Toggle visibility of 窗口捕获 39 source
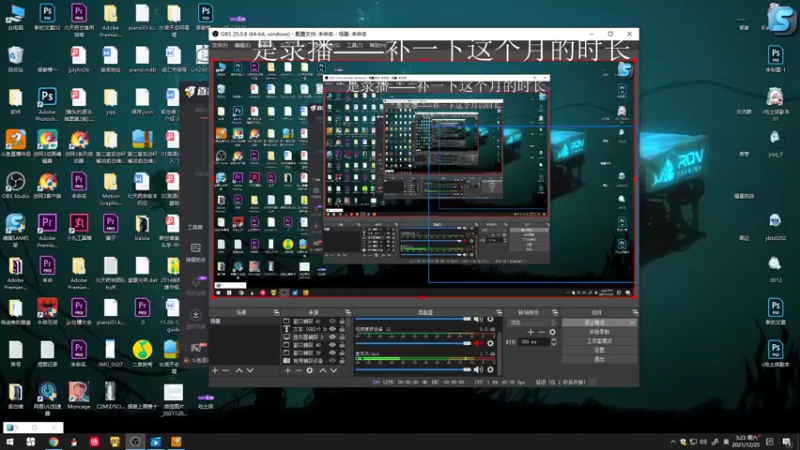 click(x=333, y=353)
